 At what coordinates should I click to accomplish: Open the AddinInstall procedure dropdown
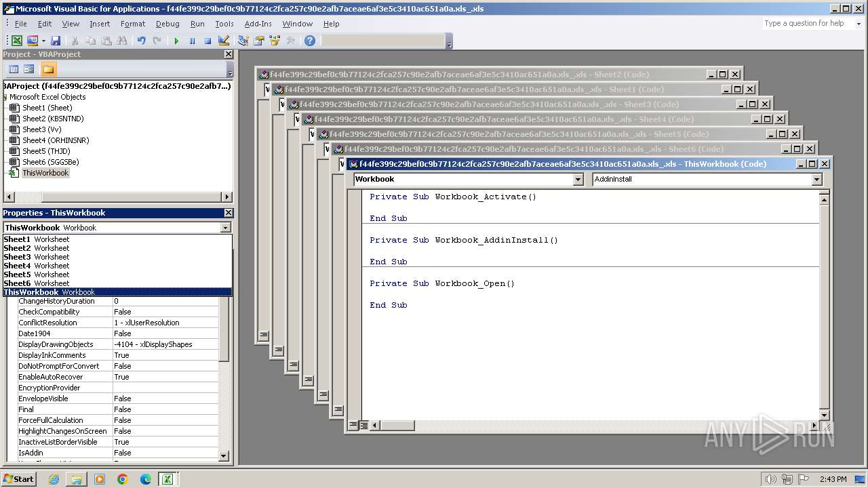click(x=816, y=180)
